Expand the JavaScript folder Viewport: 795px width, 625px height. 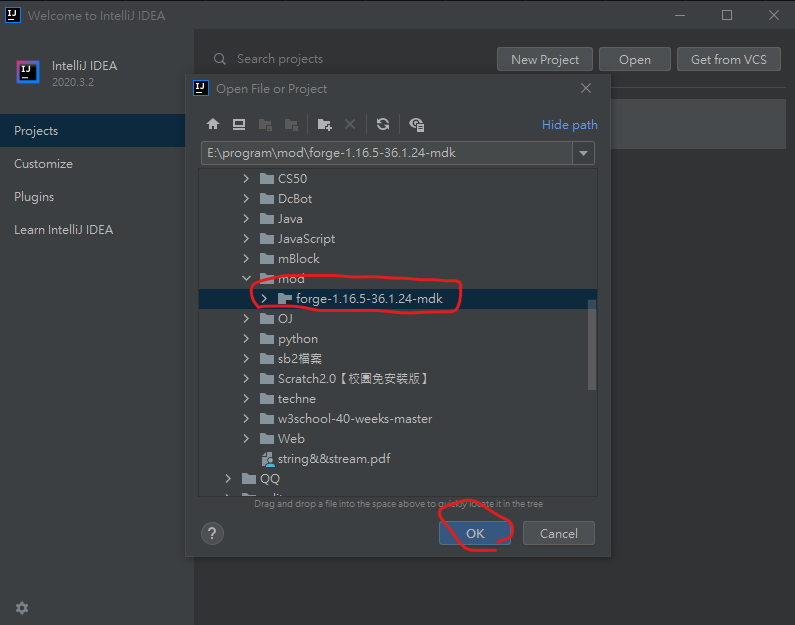246,238
